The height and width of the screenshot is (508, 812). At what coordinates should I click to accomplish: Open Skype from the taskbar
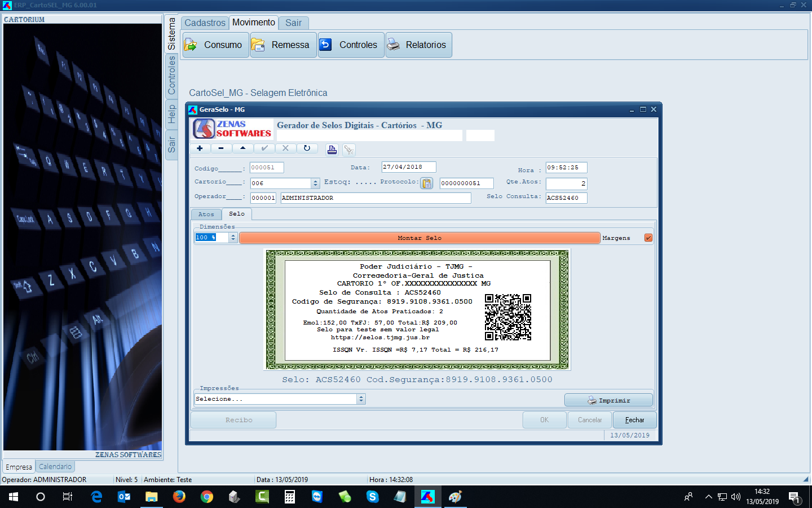(373, 497)
